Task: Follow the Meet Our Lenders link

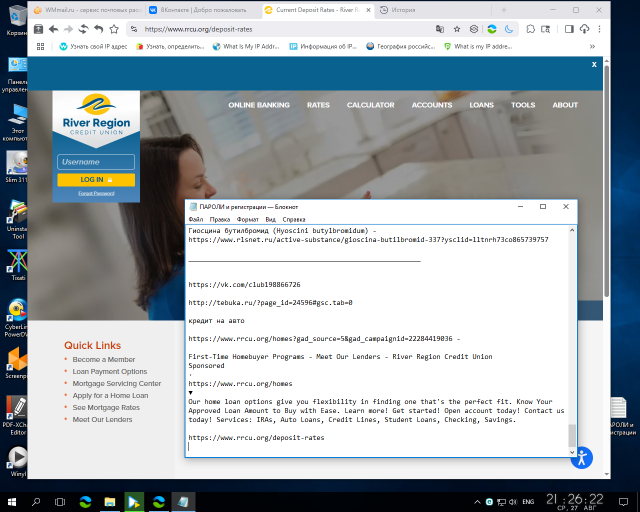Action: pos(102,419)
